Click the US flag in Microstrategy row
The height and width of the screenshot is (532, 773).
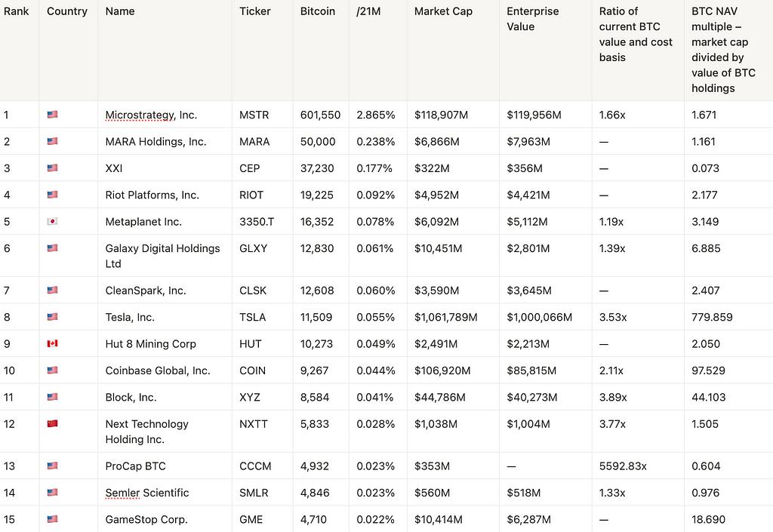pyautogui.click(x=52, y=114)
